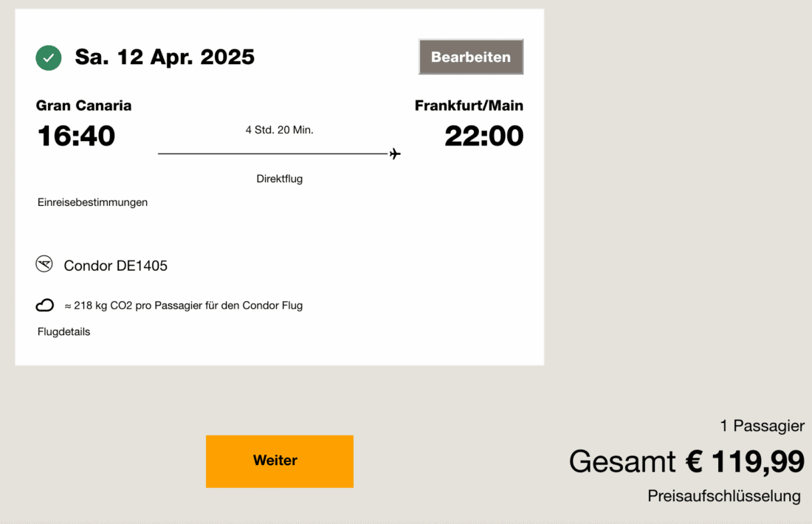Click the arrival time 22:00
This screenshot has width=812, height=524.
coord(484,136)
